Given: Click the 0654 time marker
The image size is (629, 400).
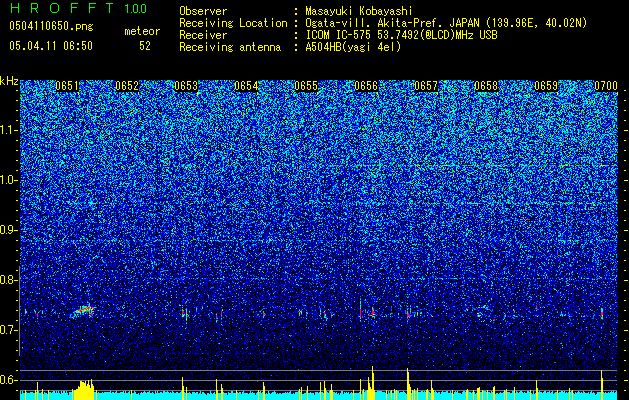Looking at the screenshot, I should tap(246, 86).
